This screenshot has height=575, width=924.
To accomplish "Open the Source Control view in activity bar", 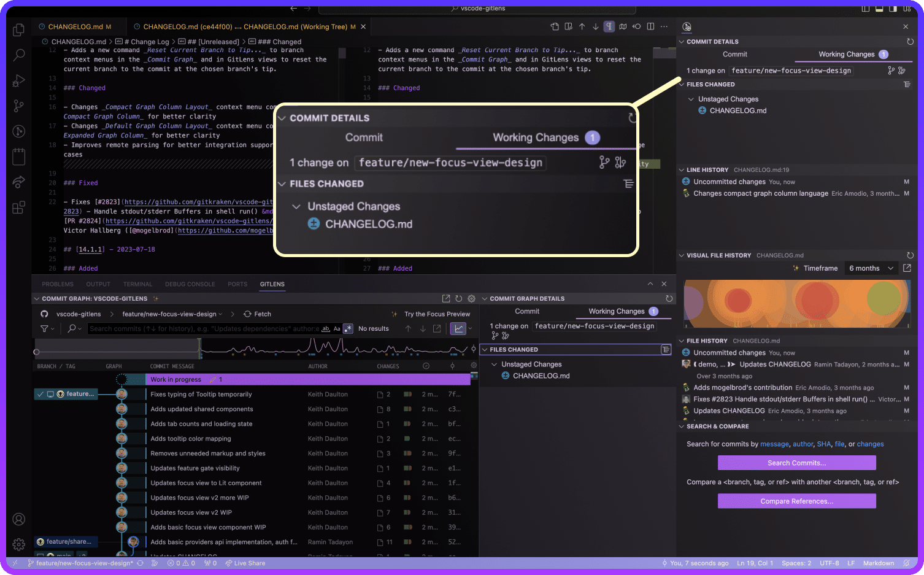I will [x=19, y=106].
